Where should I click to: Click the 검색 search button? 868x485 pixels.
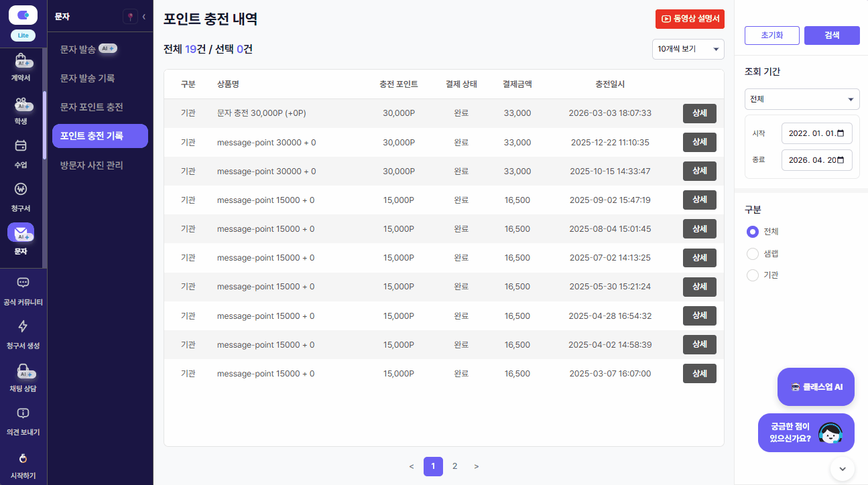[x=832, y=36]
